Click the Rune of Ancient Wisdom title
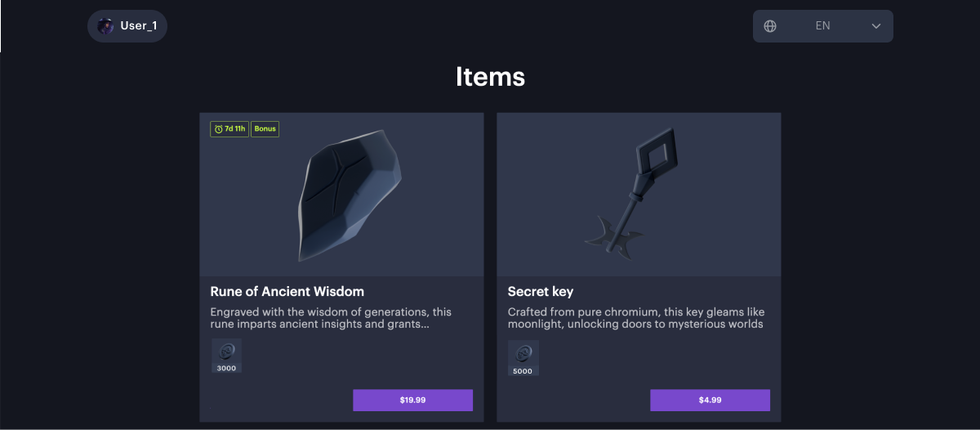 point(287,291)
